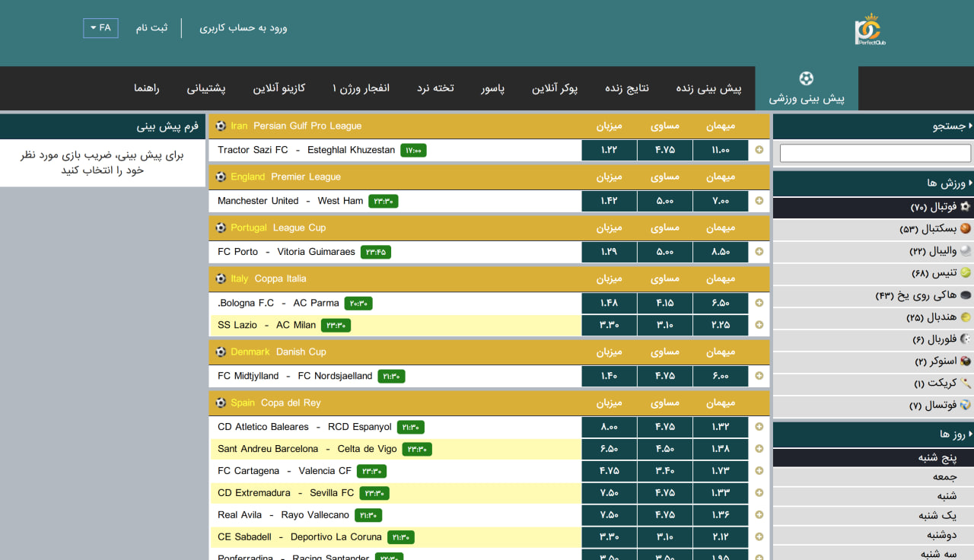Click the futsal icon in sports list
Viewport: 974px width, 560px height.
point(966,405)
